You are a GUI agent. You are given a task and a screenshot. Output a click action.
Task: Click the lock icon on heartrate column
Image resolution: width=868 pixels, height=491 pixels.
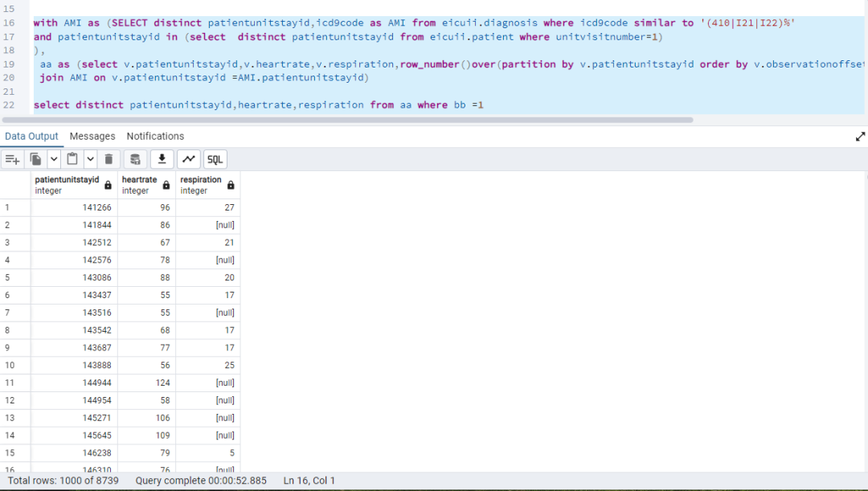pos(166,186)
